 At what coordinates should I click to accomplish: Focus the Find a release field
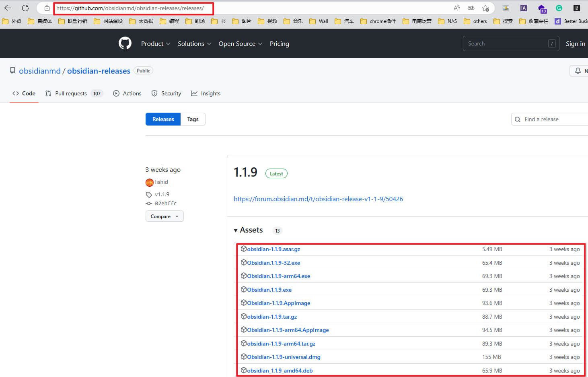tap(549, 119)
